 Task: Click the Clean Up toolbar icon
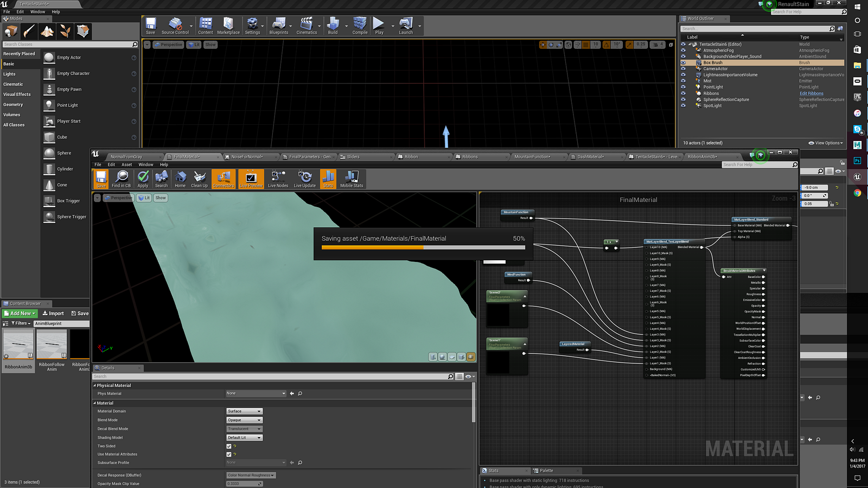pyautogui.click(x=199, y=178)
